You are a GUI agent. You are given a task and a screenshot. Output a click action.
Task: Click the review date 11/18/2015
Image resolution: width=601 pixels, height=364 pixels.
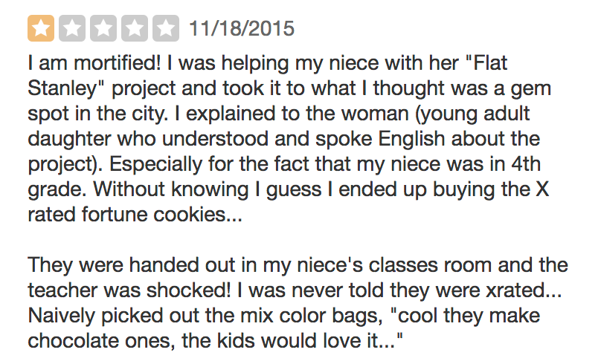(242, 30)
